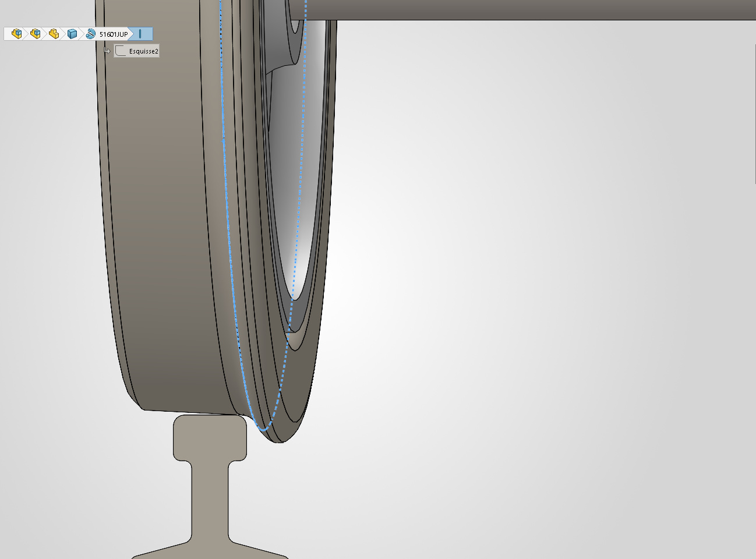Click the Esquisse2 sketch icon
The width and height of the screenshot is (756, 559).
(x=121, y=51)
